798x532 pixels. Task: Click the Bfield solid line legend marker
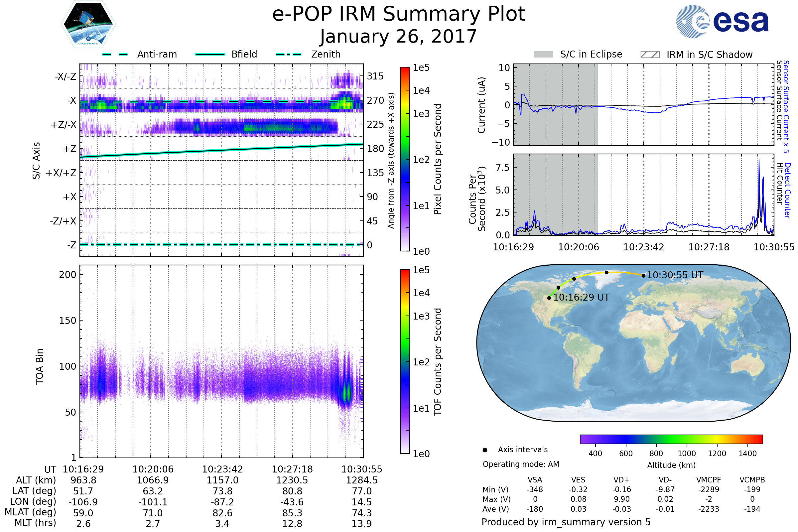210,54
